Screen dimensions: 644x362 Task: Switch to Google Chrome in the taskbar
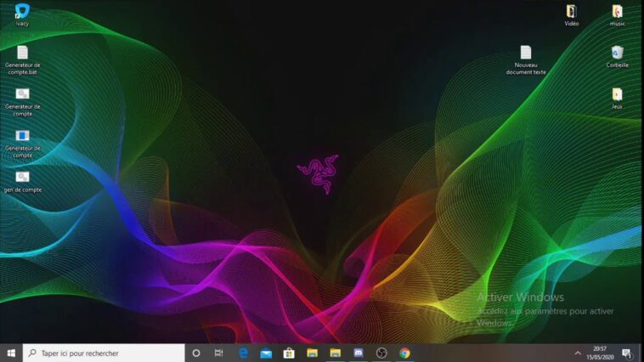pyautogui.click(x=404, y=353)
